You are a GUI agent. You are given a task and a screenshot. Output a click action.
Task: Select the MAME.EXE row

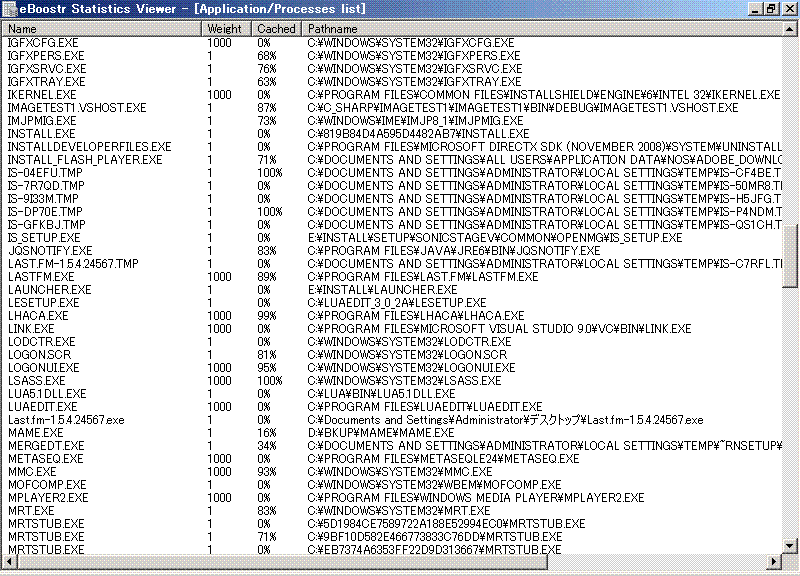pyautogui.click(x=392, y=433)
